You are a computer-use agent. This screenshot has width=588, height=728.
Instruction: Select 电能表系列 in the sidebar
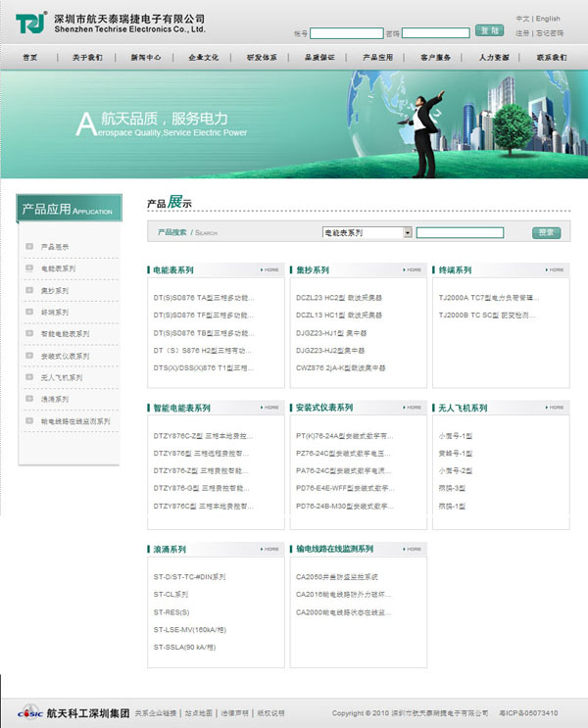58,268
